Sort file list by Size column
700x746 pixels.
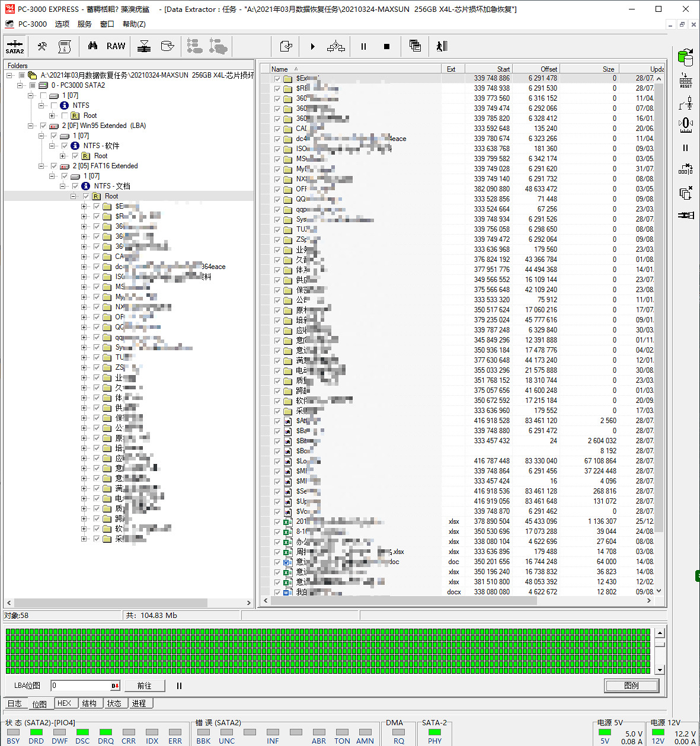pyautogui.click(x=589, y=69)
